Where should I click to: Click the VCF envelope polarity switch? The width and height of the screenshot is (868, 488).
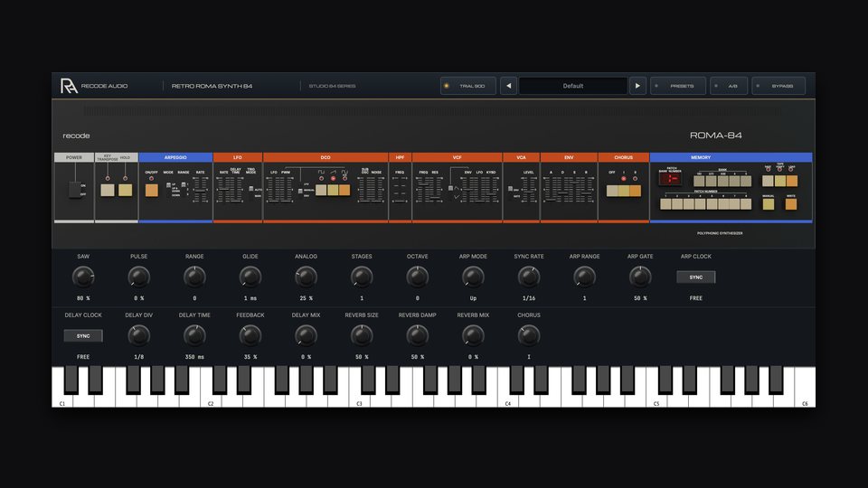450,189
